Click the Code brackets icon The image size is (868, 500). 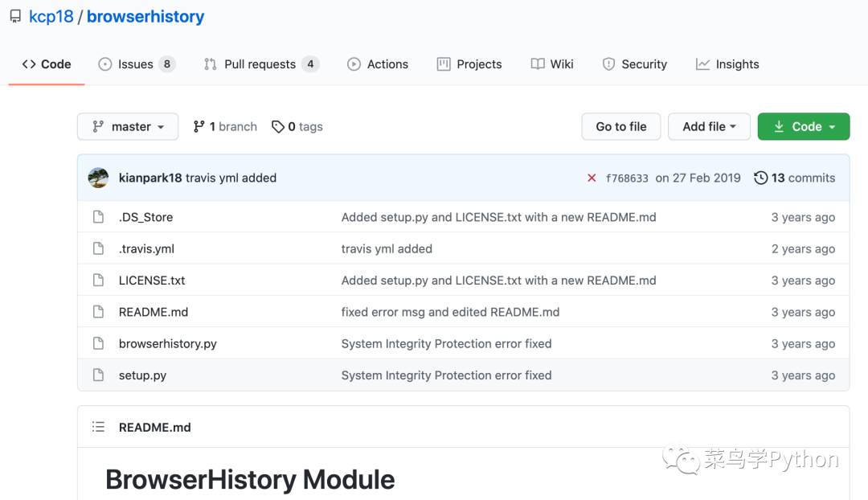click(x=29, y=64)
